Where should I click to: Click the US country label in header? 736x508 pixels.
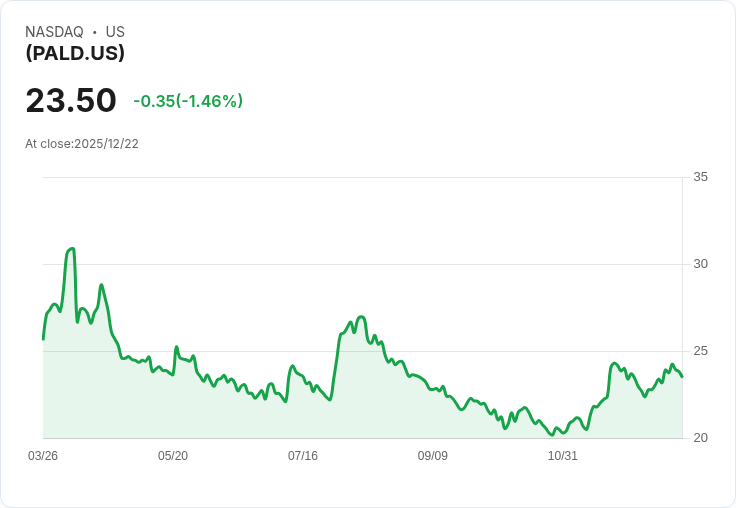(115, 32)
